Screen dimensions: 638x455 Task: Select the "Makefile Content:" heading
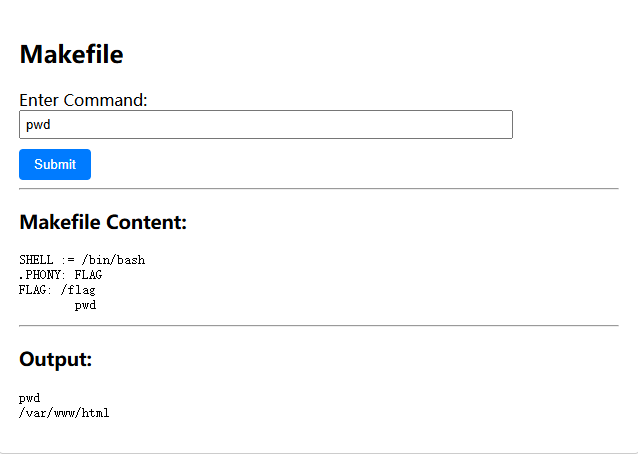[103, 222]
